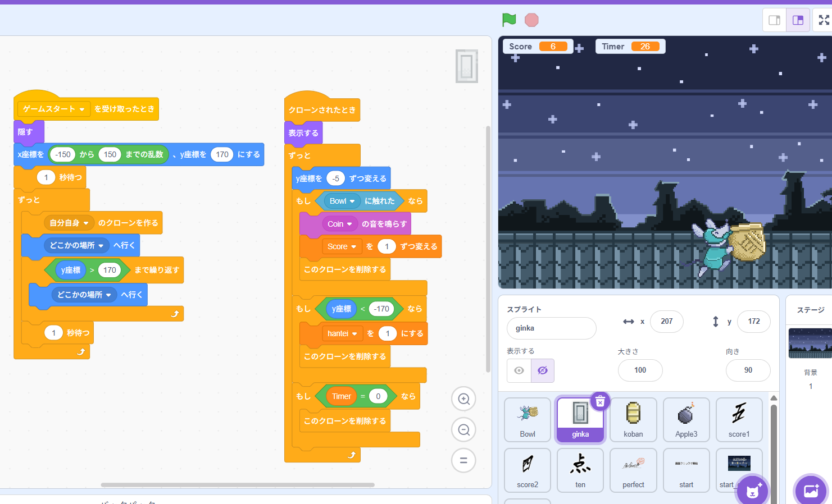Hide the sprite using crossed-eye icon

[543, 370]
